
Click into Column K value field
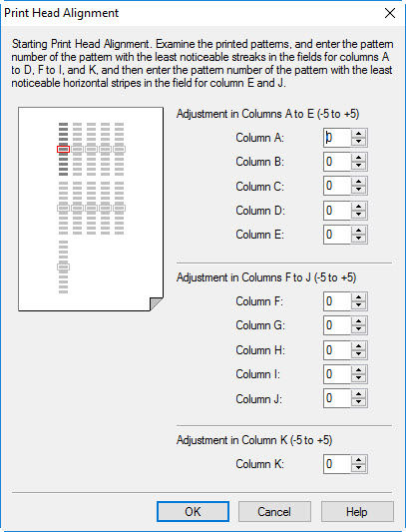click(x=337, y=464)
